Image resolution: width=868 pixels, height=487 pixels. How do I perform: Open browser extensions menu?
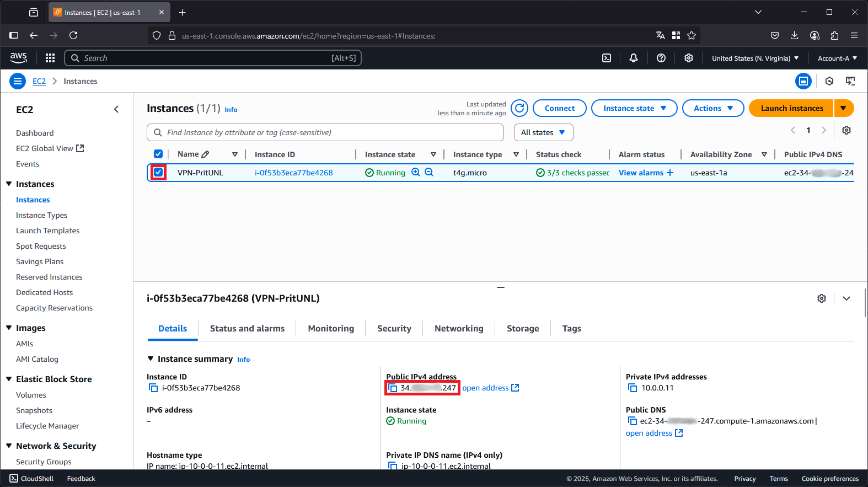(834, 35)
